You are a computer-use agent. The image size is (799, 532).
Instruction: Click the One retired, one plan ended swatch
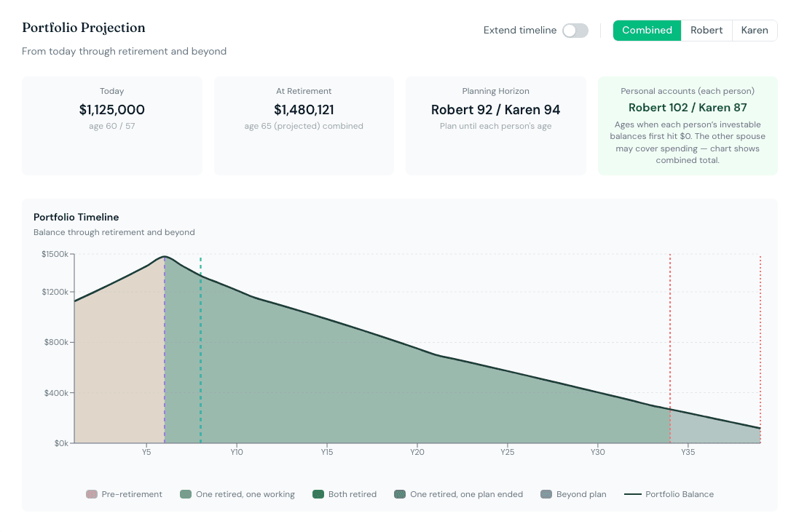[400, 494]
